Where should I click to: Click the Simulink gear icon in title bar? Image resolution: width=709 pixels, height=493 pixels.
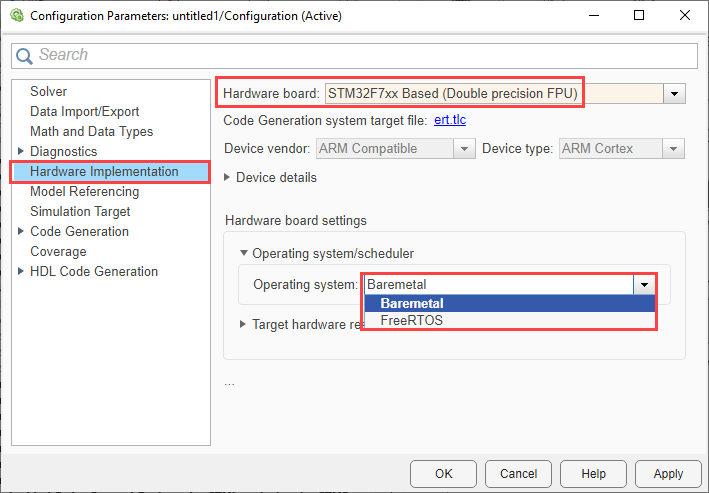pyautogui.click(x=16, y=15)
